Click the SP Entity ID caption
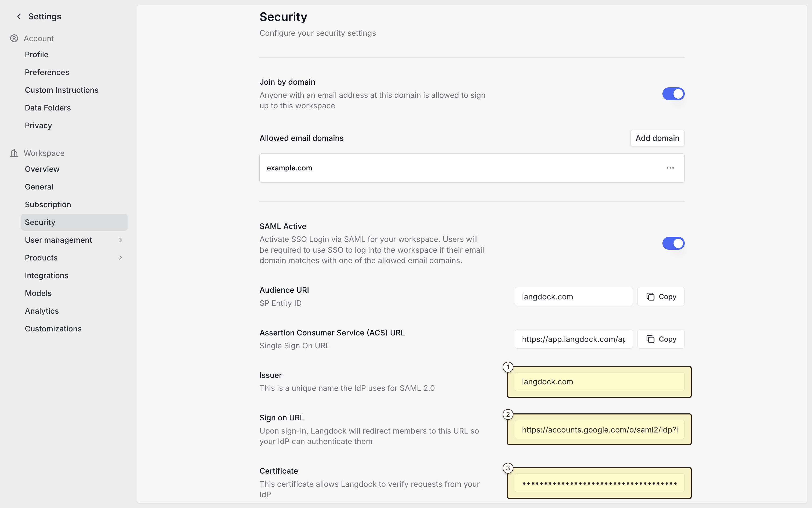 (281, 303)
